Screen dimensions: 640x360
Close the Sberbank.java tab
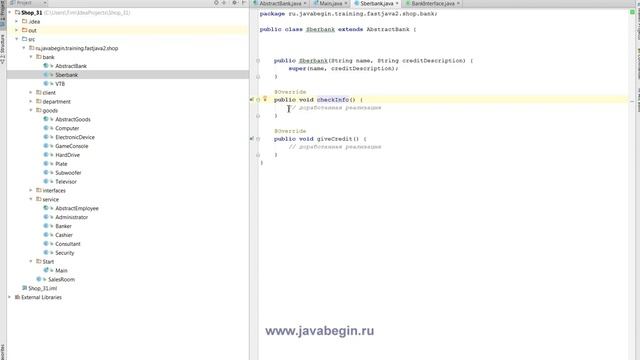pyautogui.click(x=397, y=3)
